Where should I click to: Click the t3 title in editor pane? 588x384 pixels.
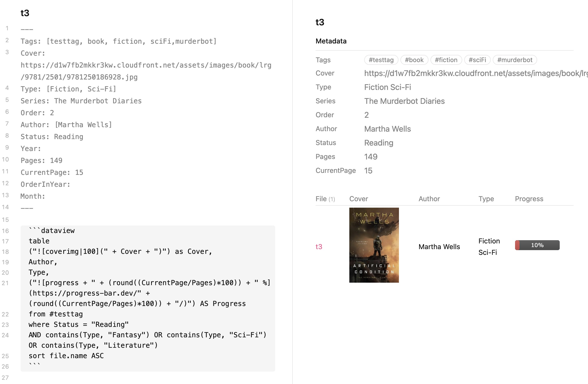pyautogui.click(x=25, y=13)
